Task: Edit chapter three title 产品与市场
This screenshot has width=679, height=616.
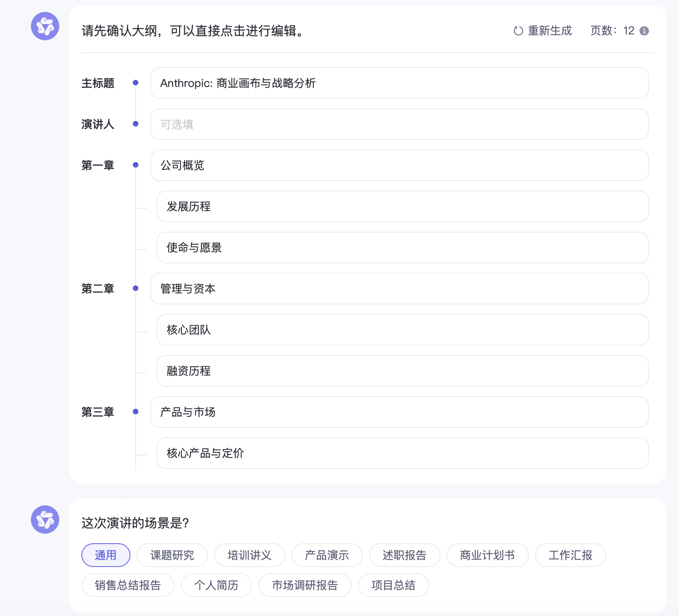Action: point(399,412)
